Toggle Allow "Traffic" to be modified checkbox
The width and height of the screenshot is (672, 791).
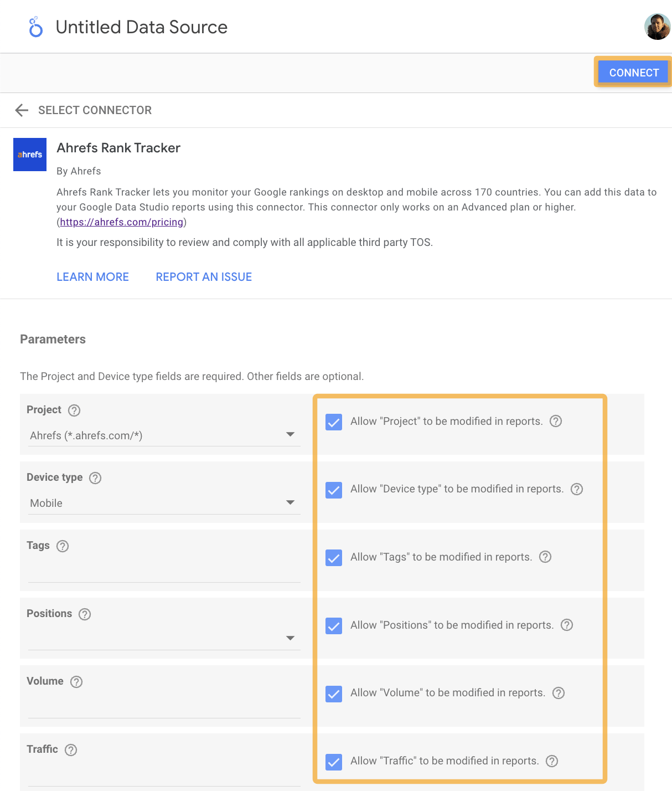[x=333, y=762]
